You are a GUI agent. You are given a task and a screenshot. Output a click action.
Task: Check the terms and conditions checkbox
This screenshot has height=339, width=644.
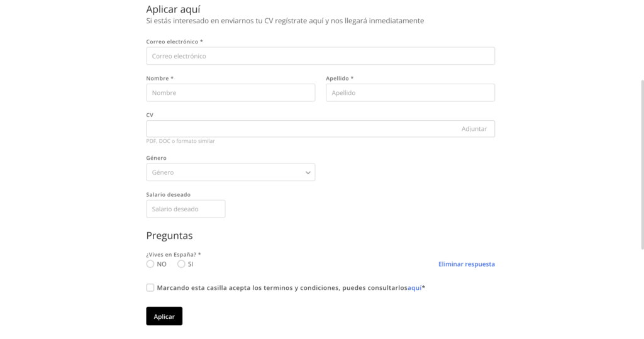tap(150, 287)
